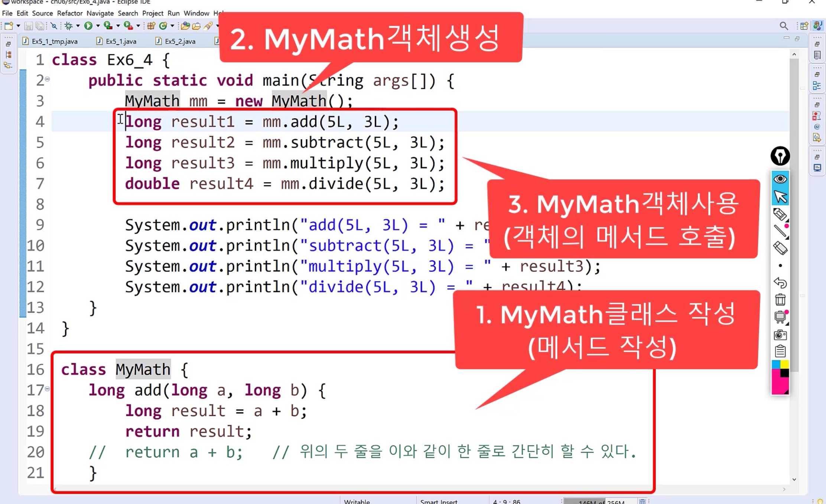This screenshot has width=826, height=504.
Task: Restore the left Package Explorer stack
Action: point(8,44)
